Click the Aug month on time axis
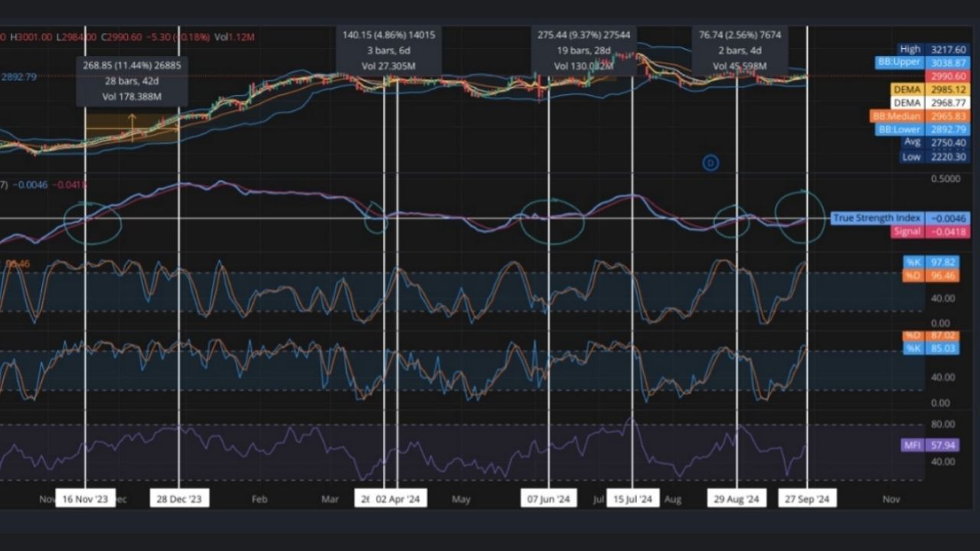Image resolution: width=980 pixels, height=551 pixels. click(673, 499)
